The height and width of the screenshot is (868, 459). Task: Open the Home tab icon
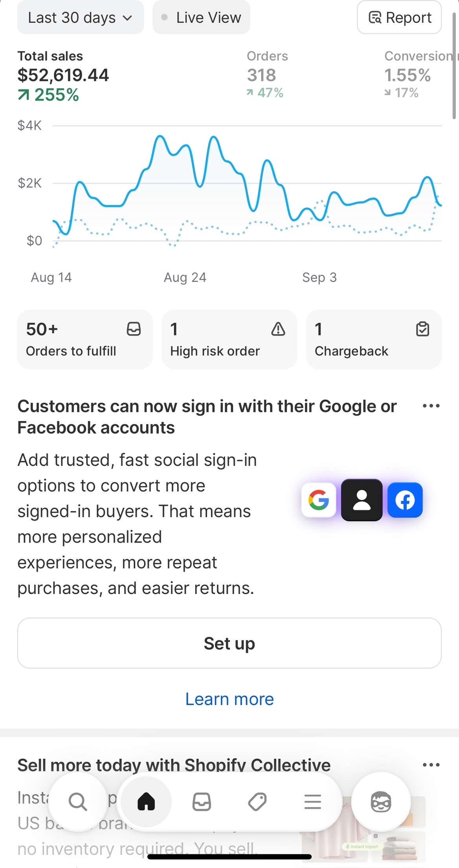[146, 802]
